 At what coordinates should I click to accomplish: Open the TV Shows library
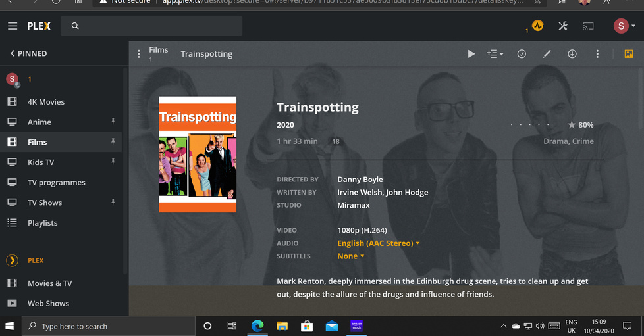[61, 203]
